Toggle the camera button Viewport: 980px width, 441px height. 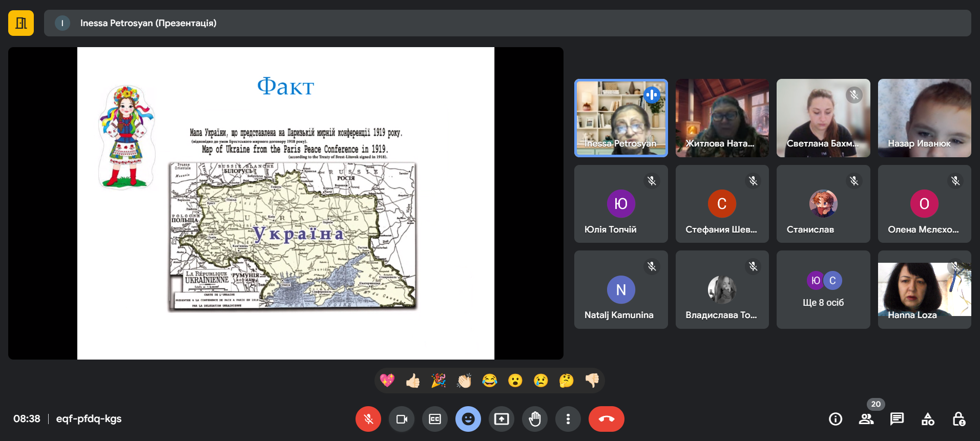click(402, 419)
